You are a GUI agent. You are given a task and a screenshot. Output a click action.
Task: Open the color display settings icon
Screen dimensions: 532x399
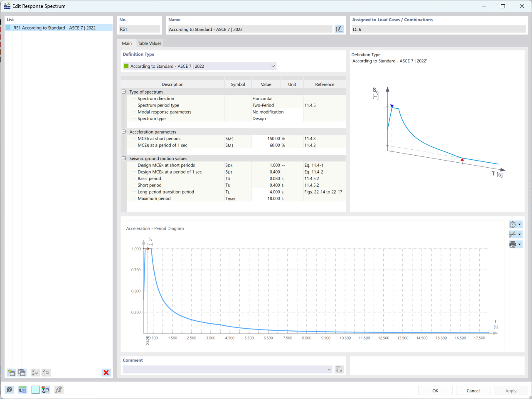coord(45,389)
